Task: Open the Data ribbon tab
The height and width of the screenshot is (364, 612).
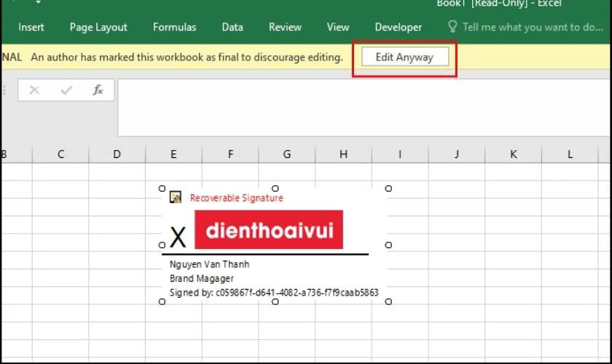Action: tap(232, 28)
